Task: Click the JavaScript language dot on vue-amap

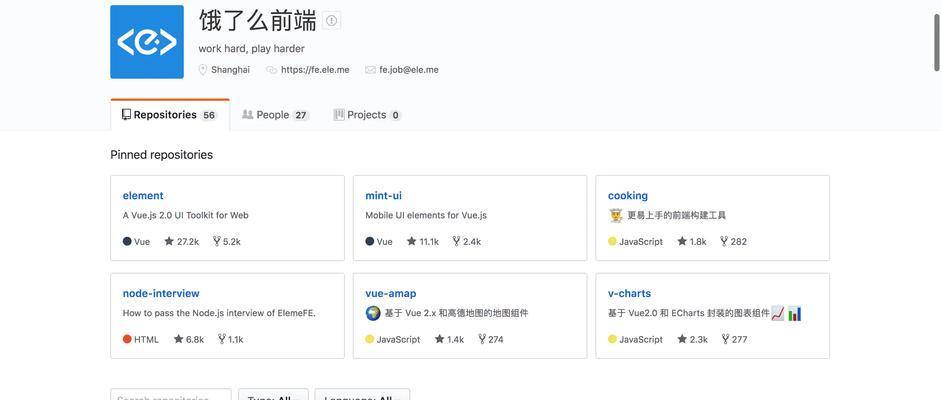Action: click(370, 339)
